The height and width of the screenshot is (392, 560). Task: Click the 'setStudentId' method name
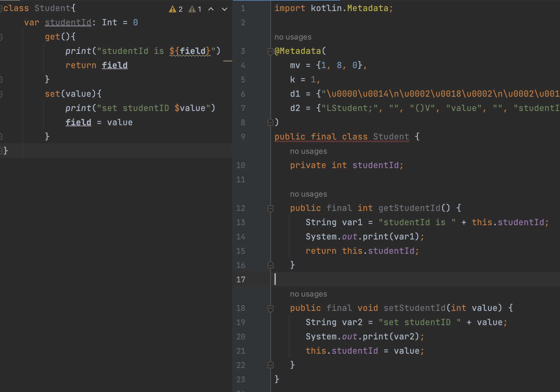(x=415, y=308)
